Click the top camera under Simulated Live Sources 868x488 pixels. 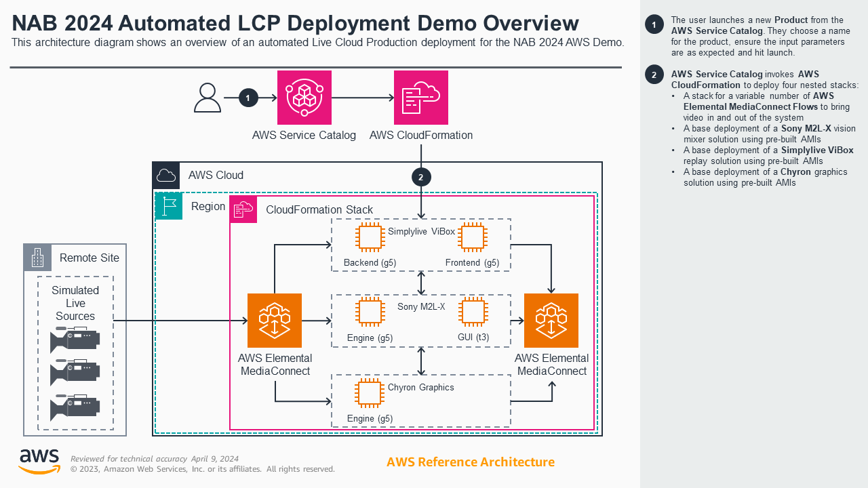tap(75, 340)
